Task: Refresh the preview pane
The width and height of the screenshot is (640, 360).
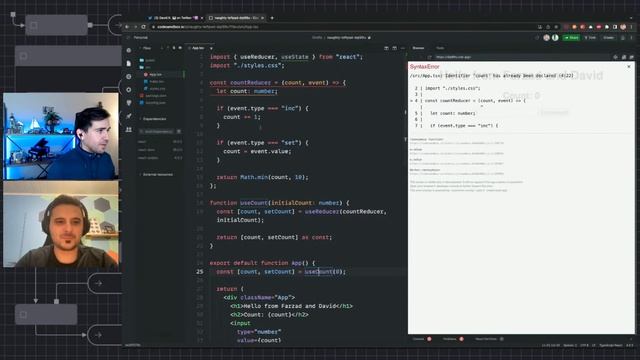Action: (x=429, y=57)
